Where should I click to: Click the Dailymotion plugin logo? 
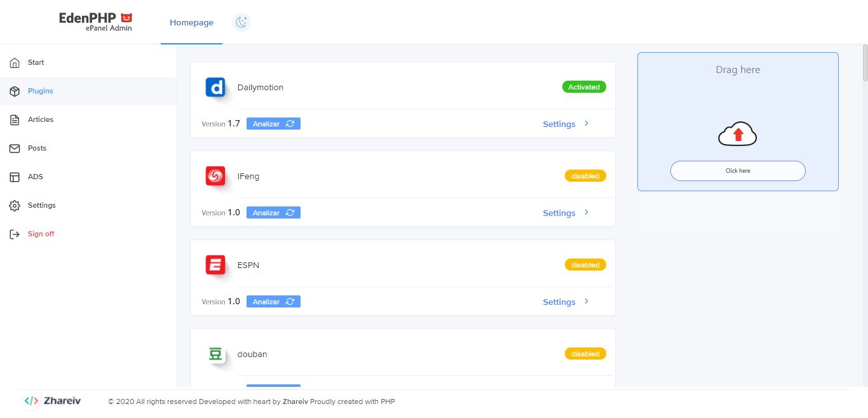click(215, 87)
